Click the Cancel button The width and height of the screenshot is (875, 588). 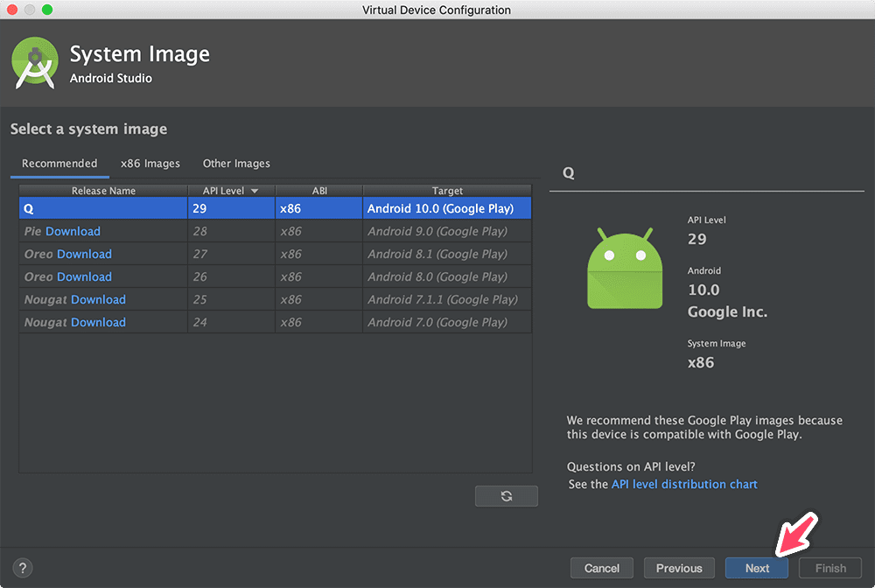(602, 568)
